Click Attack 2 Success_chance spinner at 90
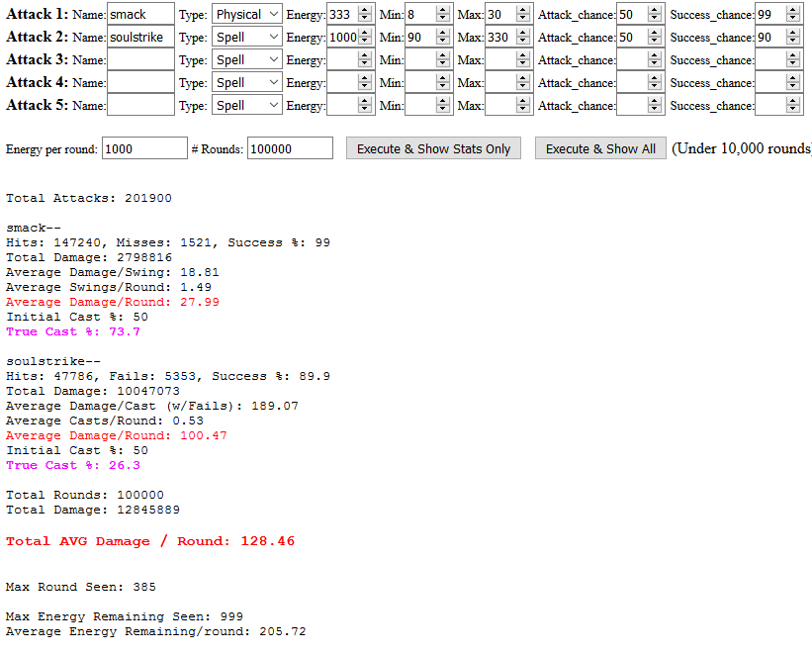 tap(792, 38)
